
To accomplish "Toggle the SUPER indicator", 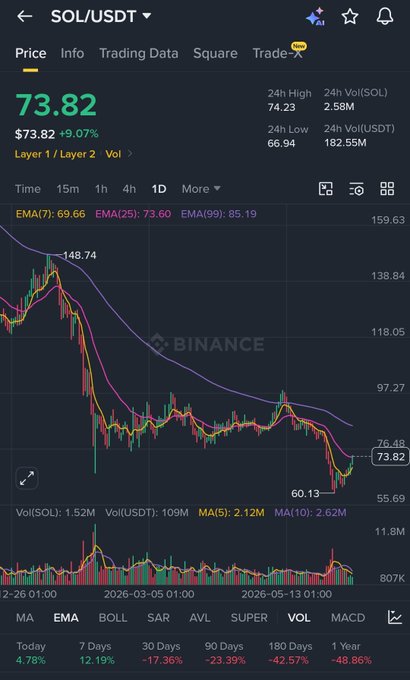I will click(x=249, y=618).
